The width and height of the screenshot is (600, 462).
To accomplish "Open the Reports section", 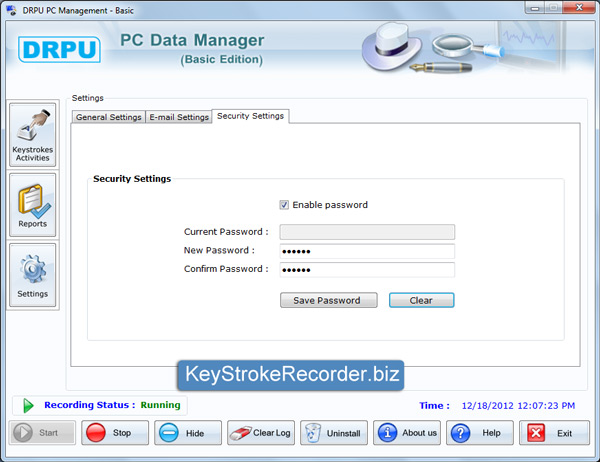I will [x=33, y=205].
